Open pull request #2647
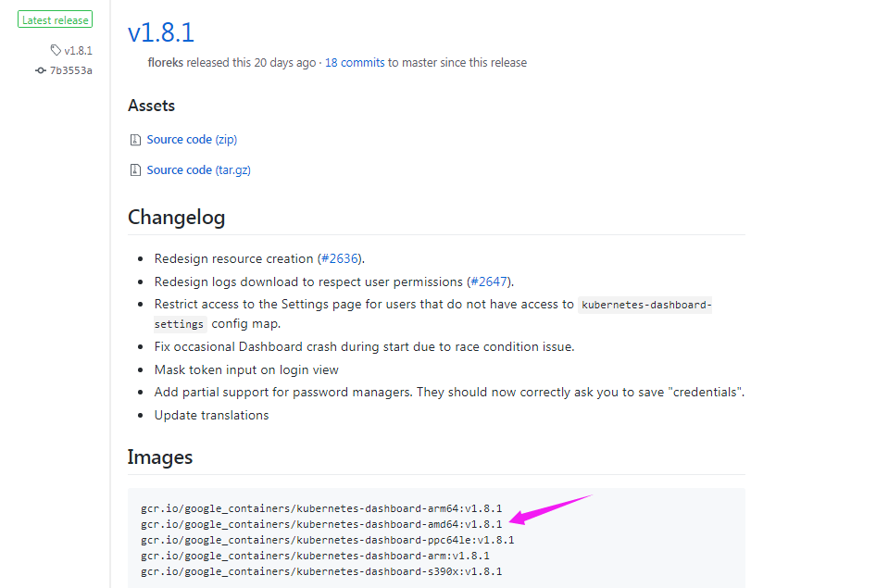The height and width of the screenshot is (588, 876). click(x=489, y=281)
